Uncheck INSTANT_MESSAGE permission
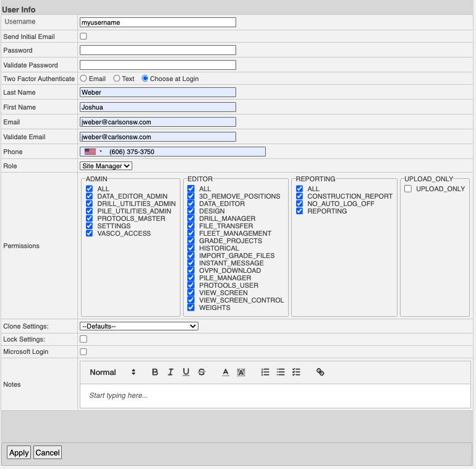 pos(191,263)
